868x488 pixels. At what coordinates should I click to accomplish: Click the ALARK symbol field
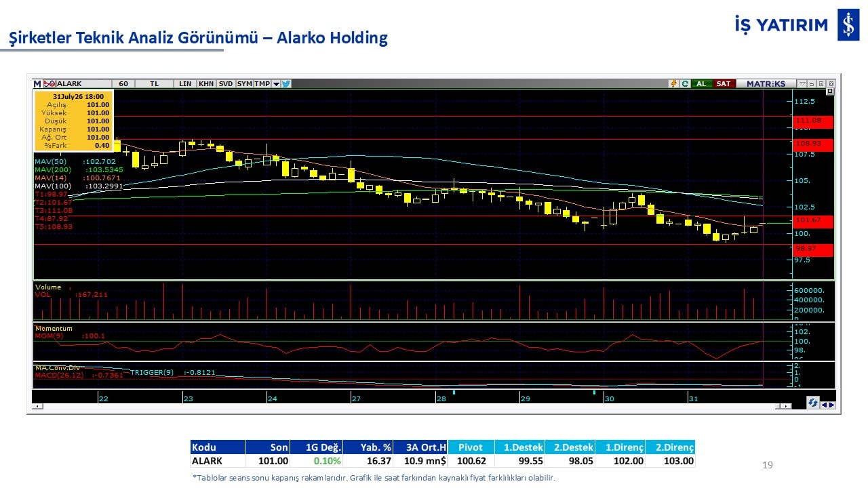83,84
